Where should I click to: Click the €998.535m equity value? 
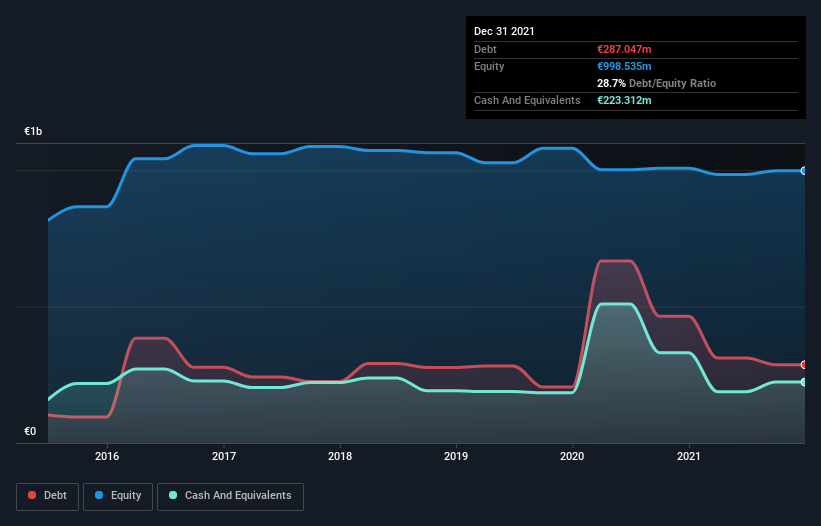(624, 66)
